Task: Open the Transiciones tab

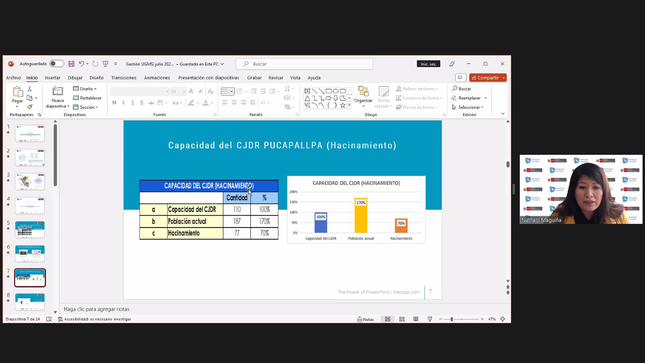Action: pos(124,77)
